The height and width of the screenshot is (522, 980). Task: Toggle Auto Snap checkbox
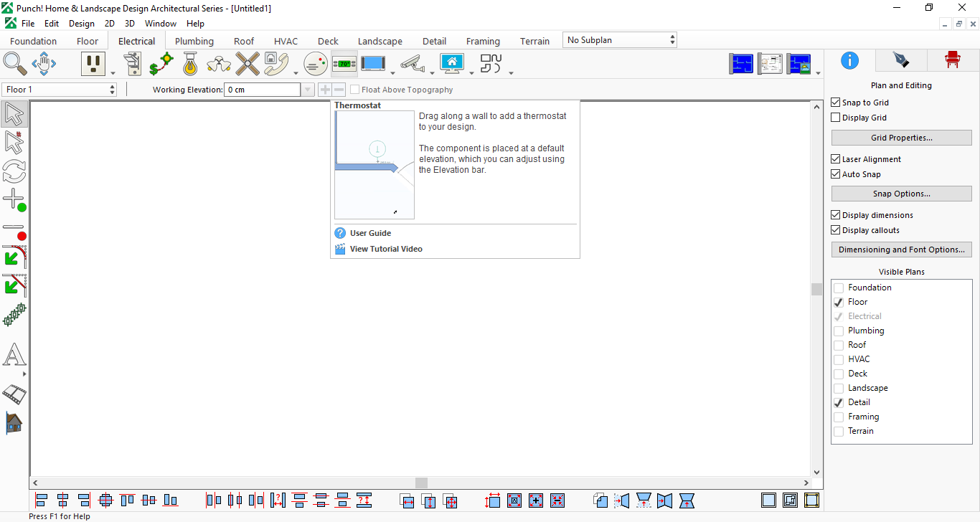[x=836, y=174]
